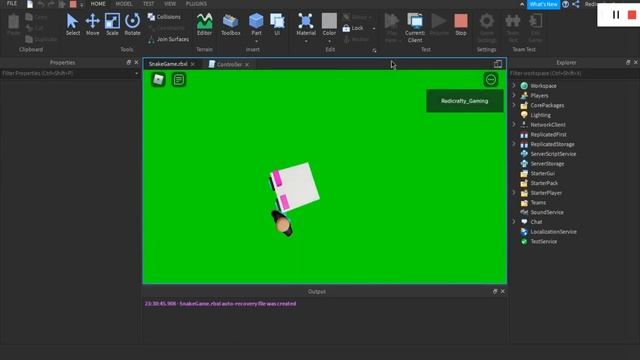Undock the Explorer panel

[628, 62]
